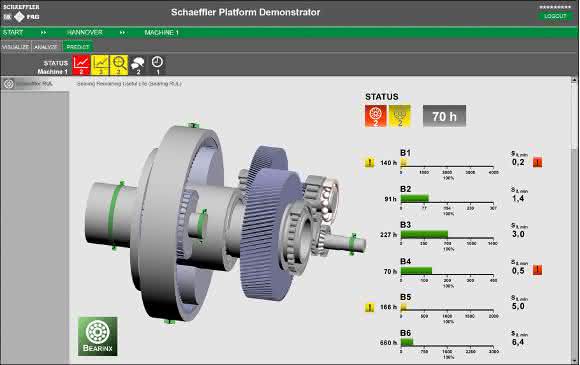The height and width of the screenshot is (365, 580).
Task: Select MACHINE 1 in breadcrumb
Action: 162,33
